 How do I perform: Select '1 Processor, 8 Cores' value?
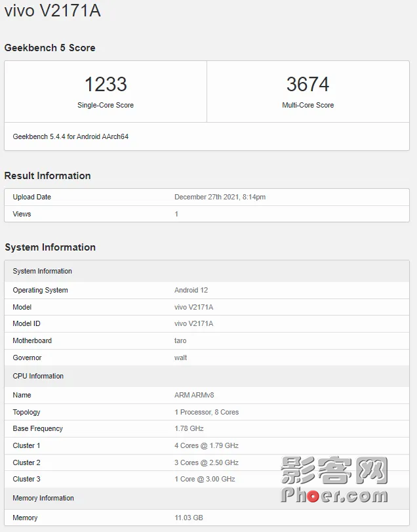tap(207, 412)
